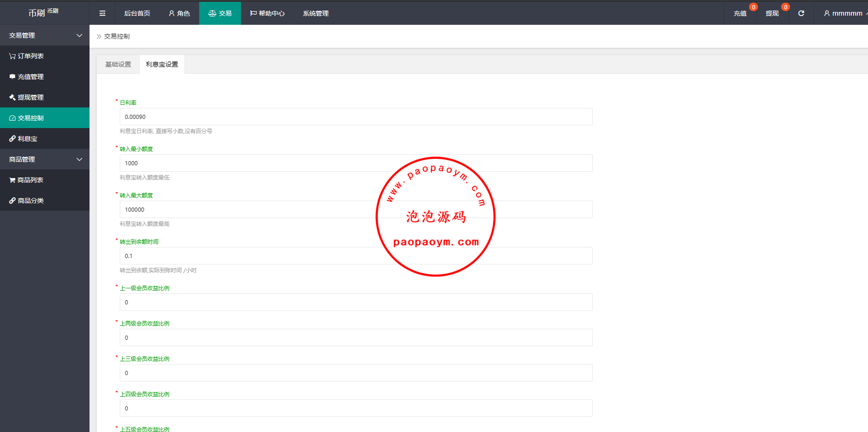Viewport: 868px width, 432px height.
Task: Click the hammer icon beside 提现管理
Action: [x=12, y=97]
